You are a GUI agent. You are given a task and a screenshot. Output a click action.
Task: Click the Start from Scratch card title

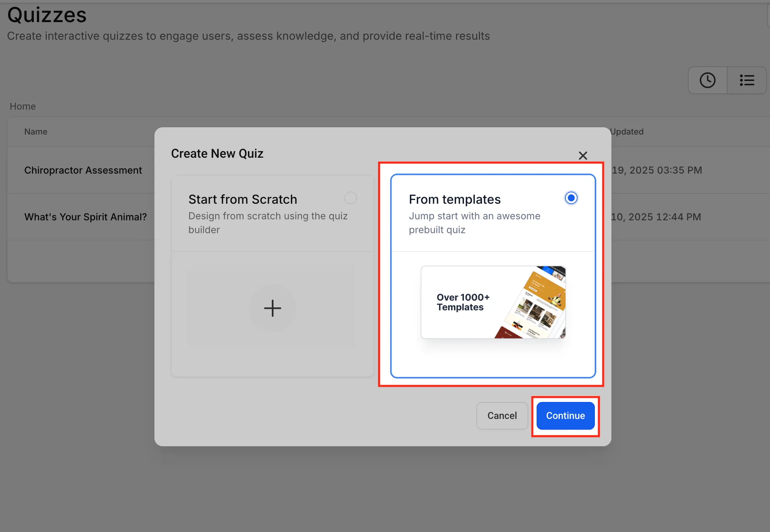click(243, 199)
